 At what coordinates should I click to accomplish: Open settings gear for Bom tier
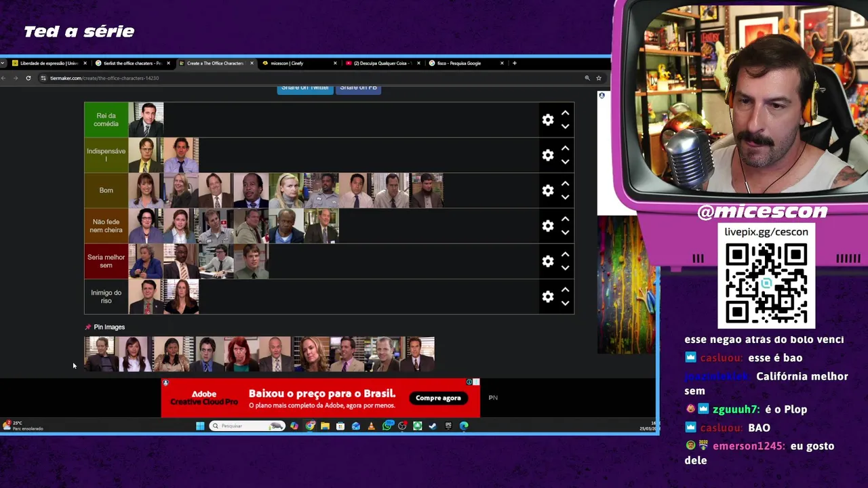(548, 190)
